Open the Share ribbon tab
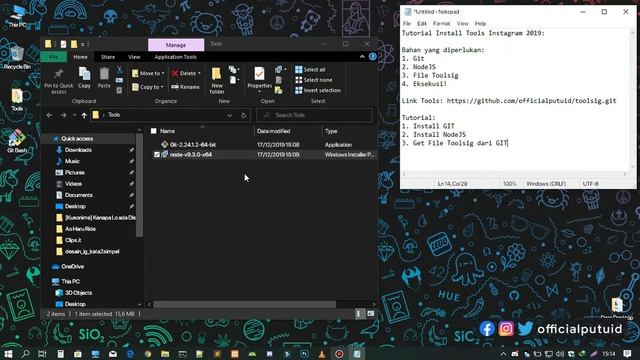Image resolution: width=640 pixels, height=360 pixels. 108,57
